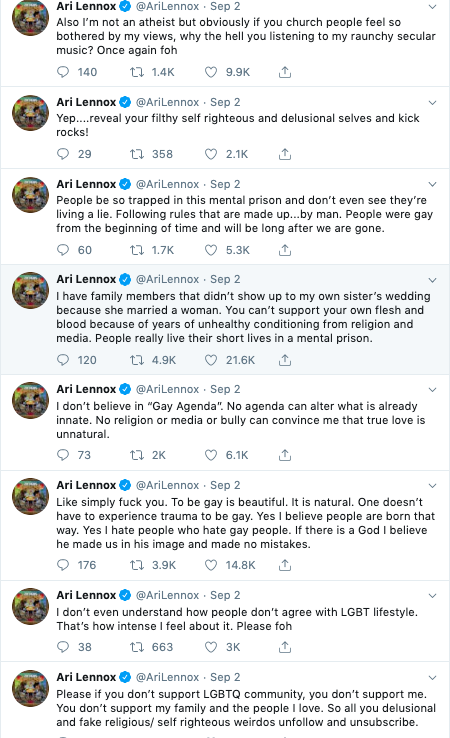
Task: Reply to the tweet with 140 replies
Action: pyautogui.click(x=63, y=72)
